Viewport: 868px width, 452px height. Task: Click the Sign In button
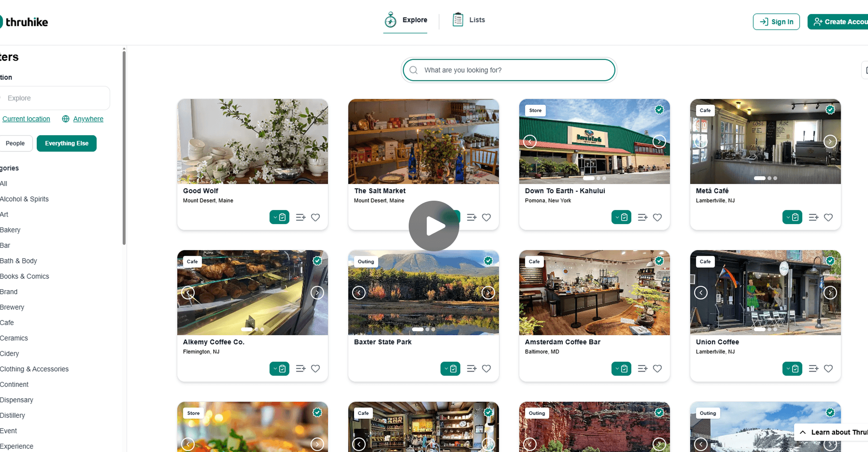[776, 22]
